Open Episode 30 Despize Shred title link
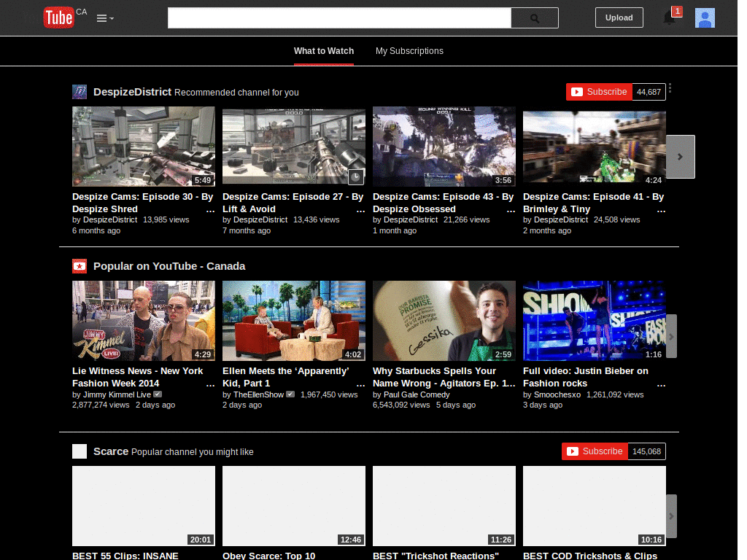The width and height of the screenshot is (747, 560). [142, 203]
